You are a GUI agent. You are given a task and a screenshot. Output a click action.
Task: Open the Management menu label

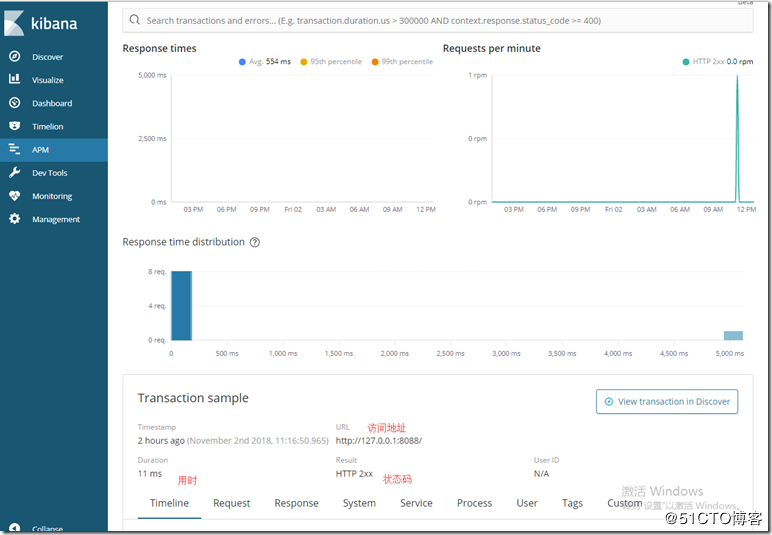click(56, 220)
